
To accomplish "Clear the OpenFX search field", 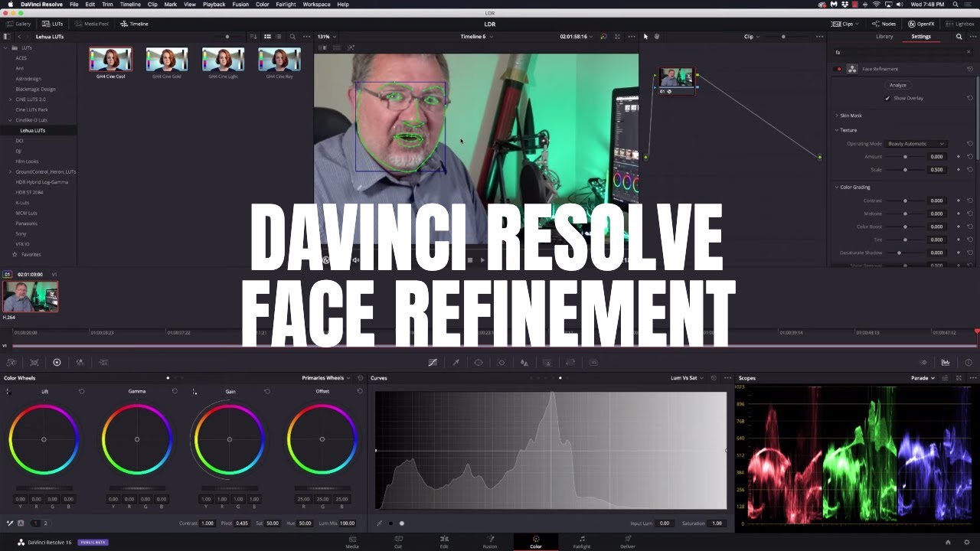I will [x=970, y=52].
